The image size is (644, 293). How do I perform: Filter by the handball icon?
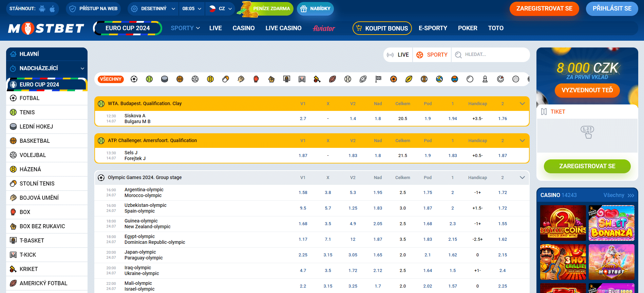pyautogui.click(x=210, y=79)
